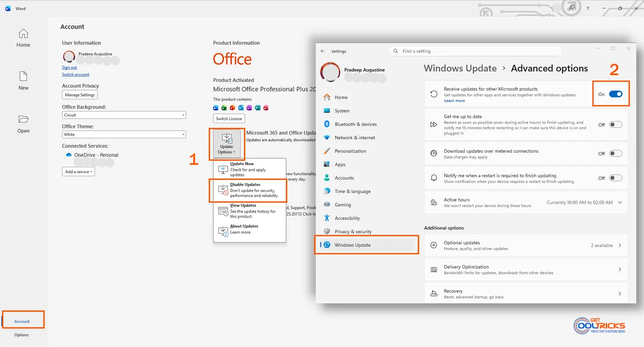644x347 pixels.
Task: Click the Word help question mark icon
Action: point(588,9)
